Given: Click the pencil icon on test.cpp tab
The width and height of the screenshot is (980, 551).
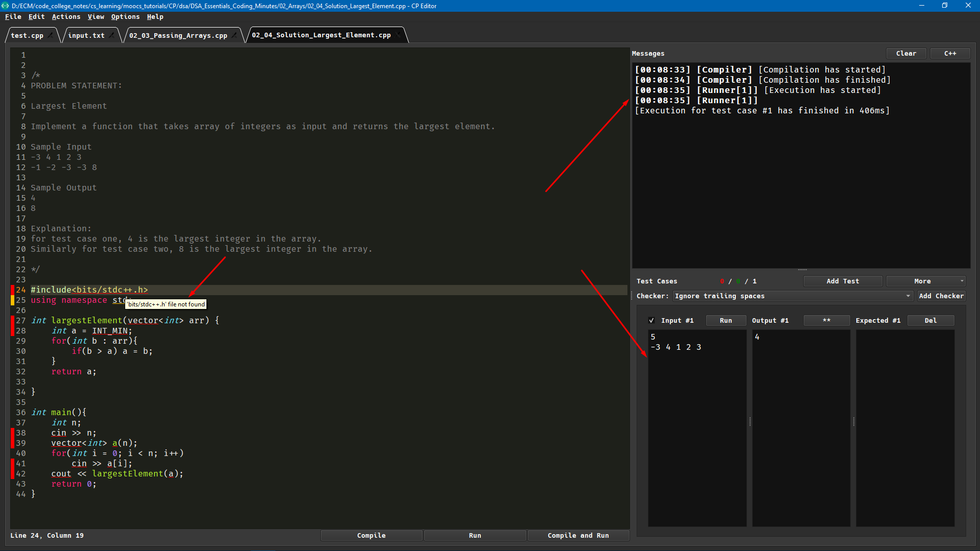Looking at the screenshot, I should point(50,36).
